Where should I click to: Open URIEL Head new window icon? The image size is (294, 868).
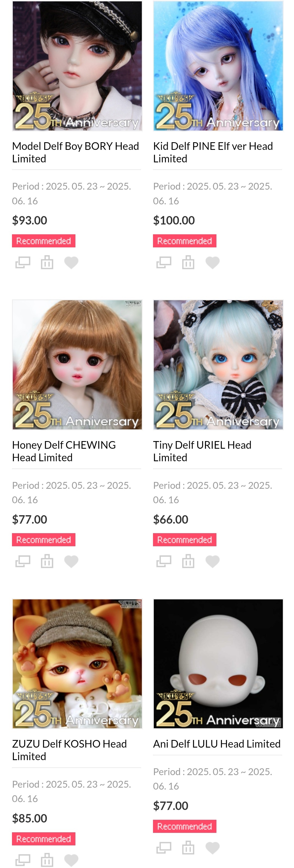[x=164, y=562]
